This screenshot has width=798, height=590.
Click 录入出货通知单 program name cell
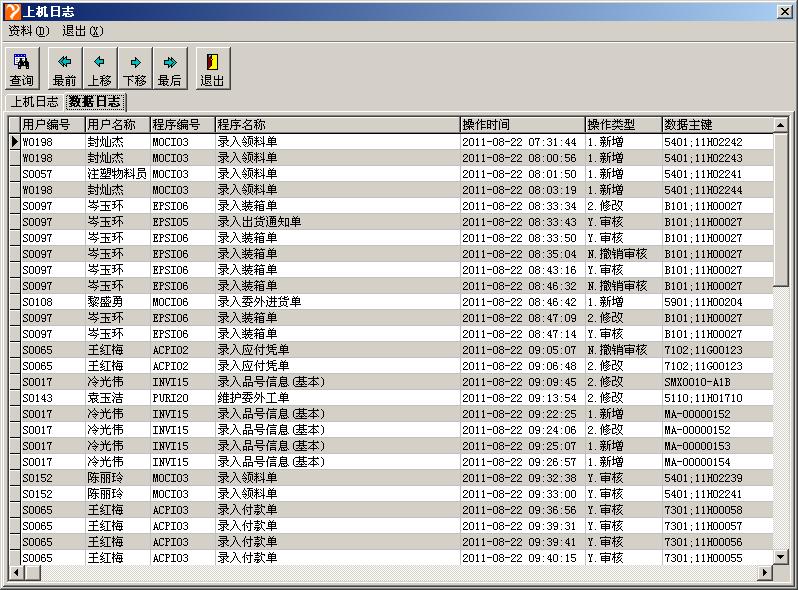coord(337,222)
